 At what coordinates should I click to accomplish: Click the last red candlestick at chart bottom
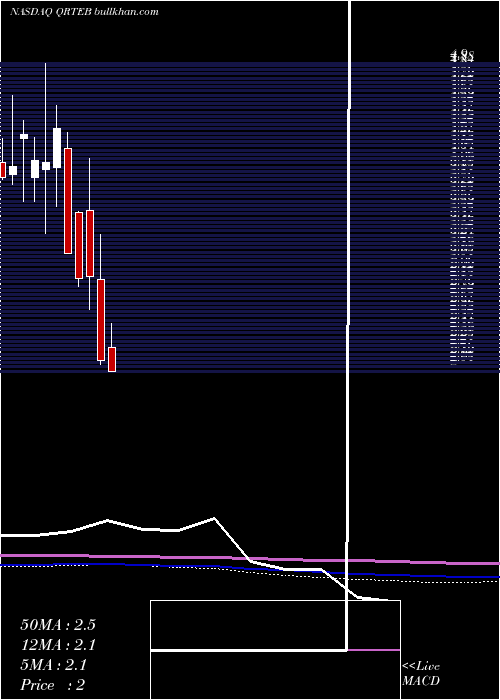coord(112,359)
